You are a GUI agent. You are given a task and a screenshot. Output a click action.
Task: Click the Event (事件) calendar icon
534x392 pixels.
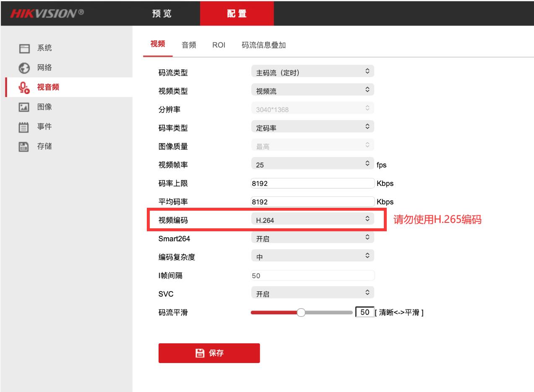tap(24, 127)
